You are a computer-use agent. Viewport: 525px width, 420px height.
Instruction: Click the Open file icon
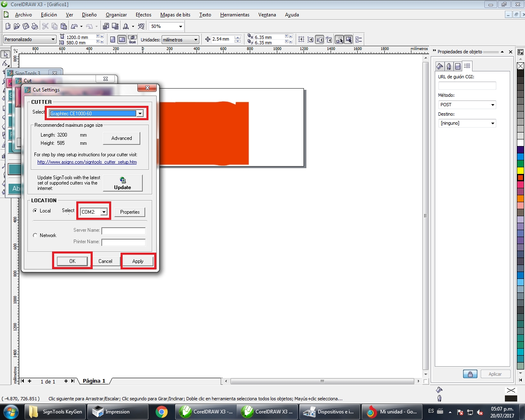coord(17,26)
